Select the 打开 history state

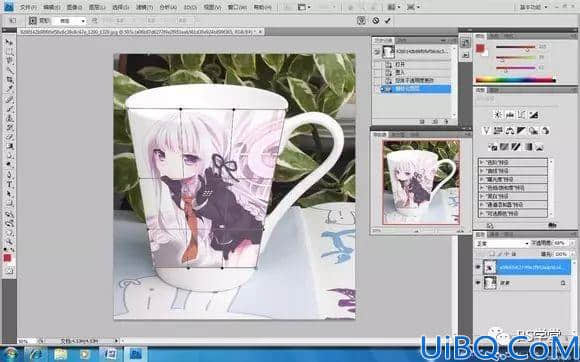416,64
